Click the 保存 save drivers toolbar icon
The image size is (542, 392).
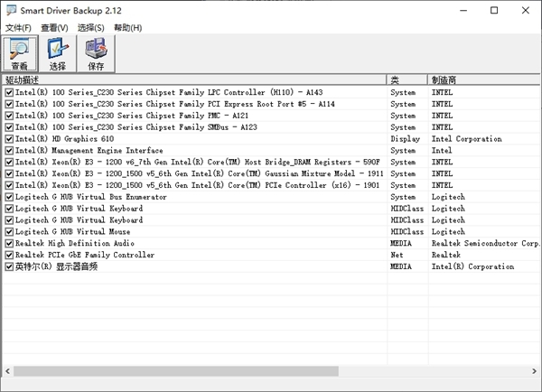96,53
